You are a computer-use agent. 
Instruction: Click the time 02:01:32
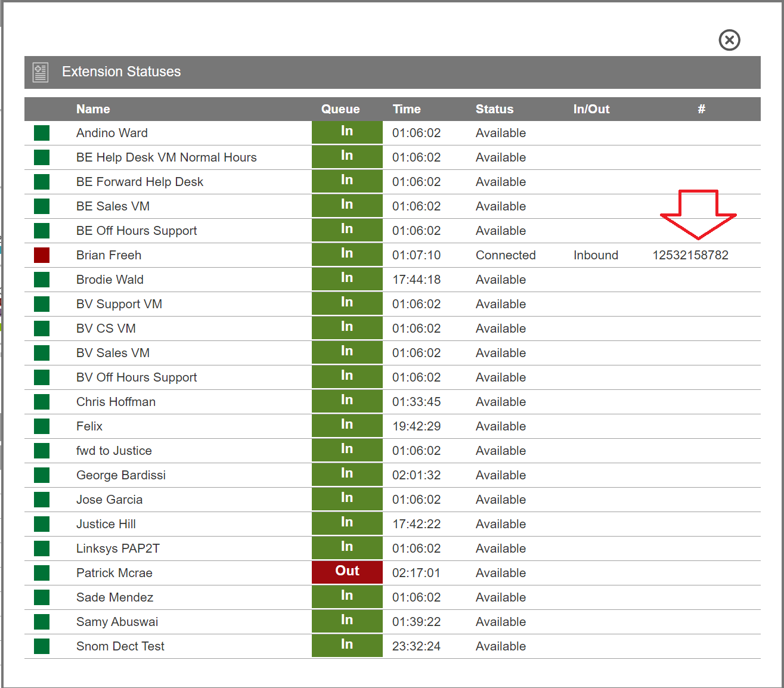416,475
